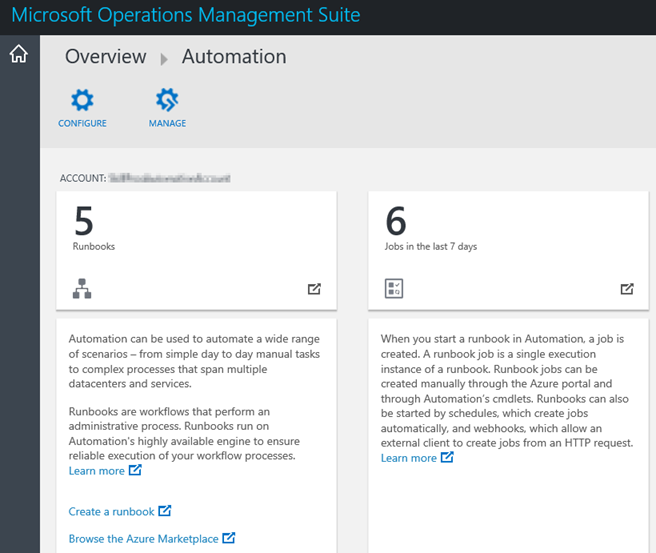Click external icon next to Runbooks Learn more
The width and height of the screenshot is (656, 553).
point(135,471)
